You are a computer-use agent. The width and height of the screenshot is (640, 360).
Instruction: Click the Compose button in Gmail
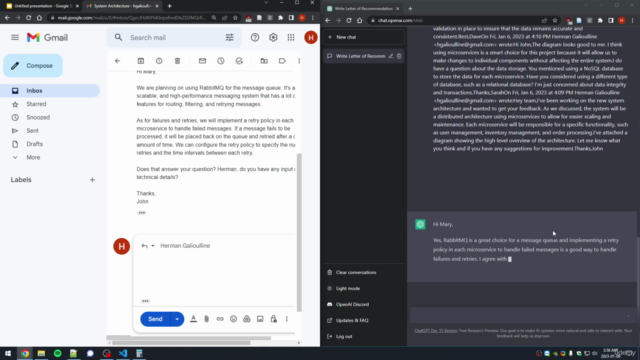click(x=33, y=66)
